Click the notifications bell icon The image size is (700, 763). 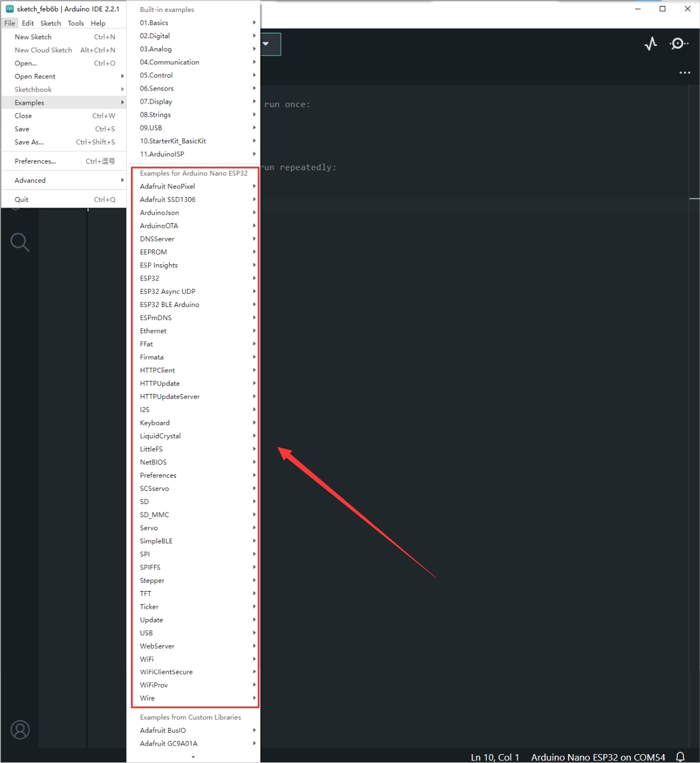click(x=680, y=757)
